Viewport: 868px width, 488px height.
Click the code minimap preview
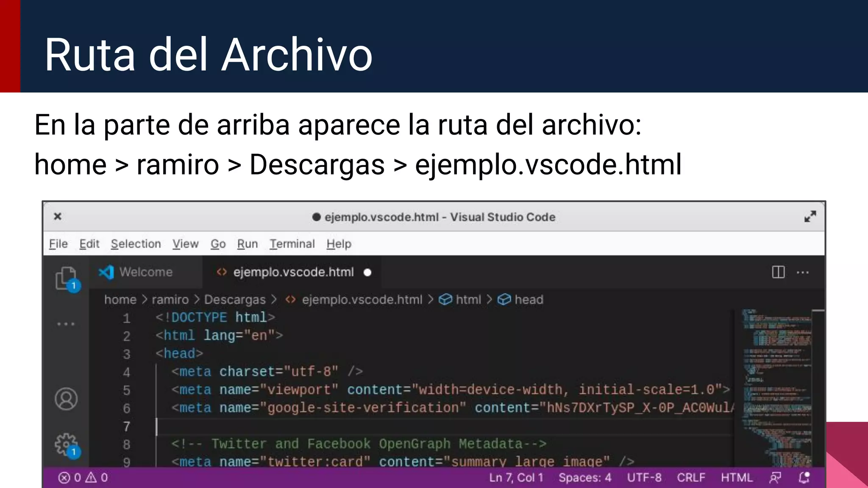776,388
